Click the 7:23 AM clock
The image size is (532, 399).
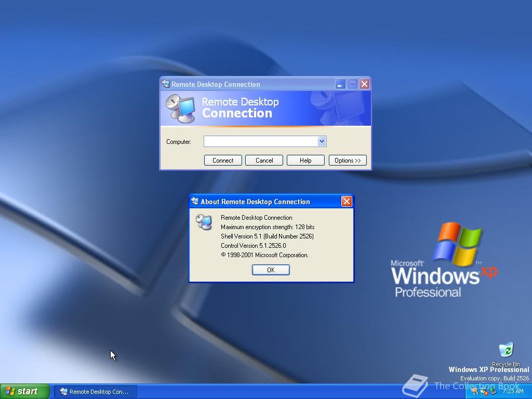513,391
